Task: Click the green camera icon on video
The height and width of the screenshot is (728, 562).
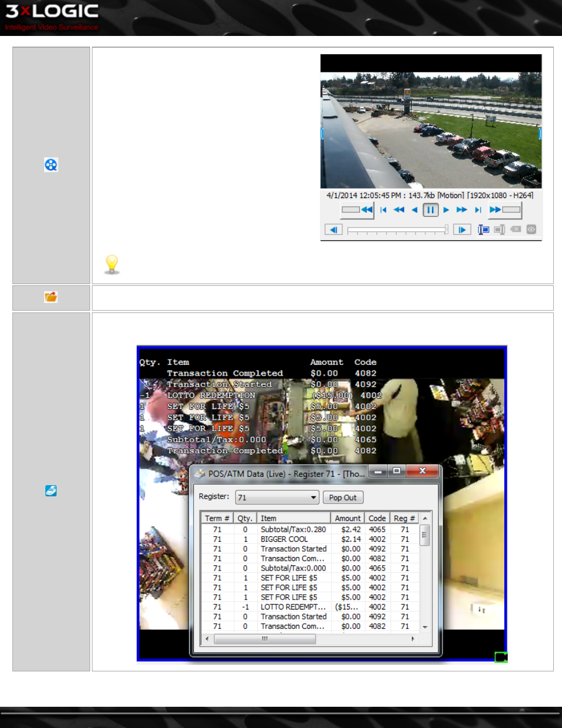Action: pos(501,657)
